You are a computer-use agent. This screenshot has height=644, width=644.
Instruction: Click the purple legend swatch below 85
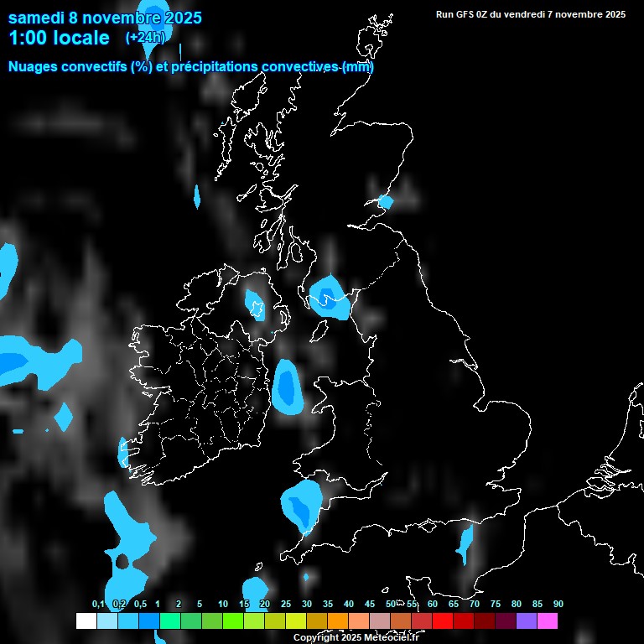pyautogui.click(x=527, y=621)
